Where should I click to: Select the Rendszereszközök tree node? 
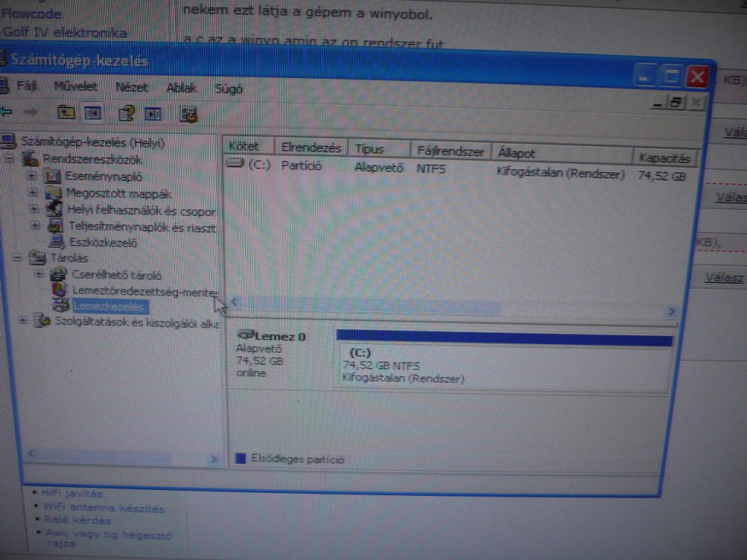click(92, 159)
